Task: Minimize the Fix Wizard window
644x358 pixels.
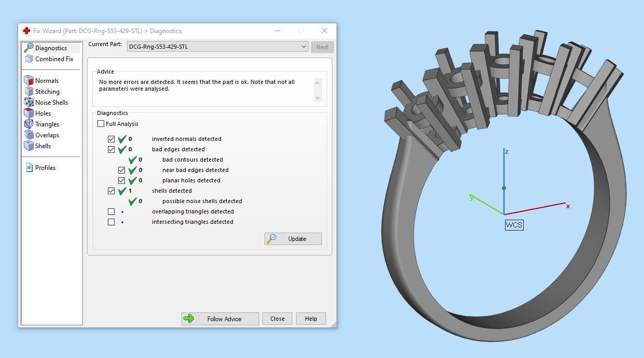Action: tap(277, 31)
